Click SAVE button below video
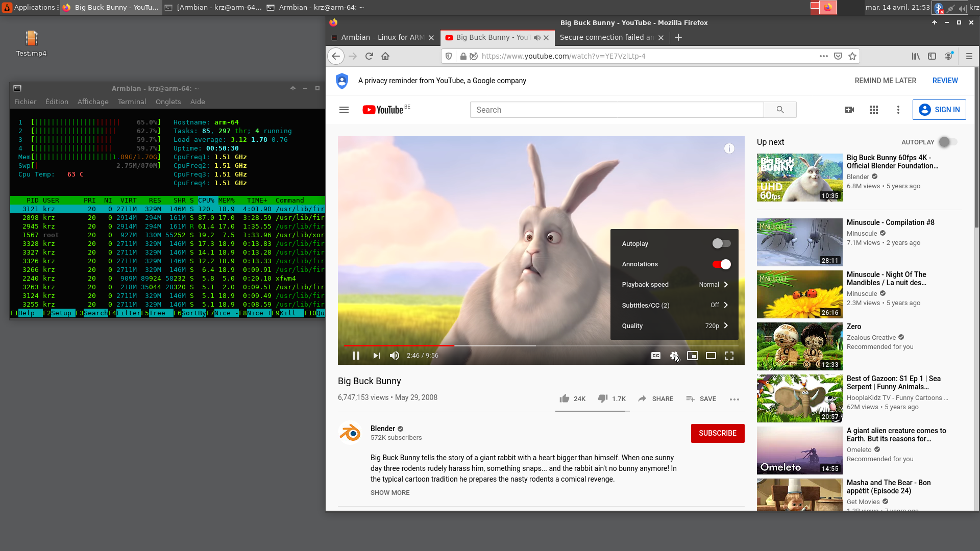The height and width of the screenshot is (551, 980). [701, 398]
